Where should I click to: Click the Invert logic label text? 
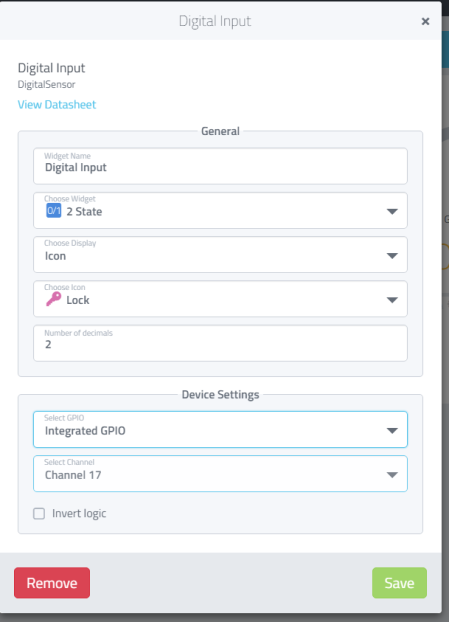tap(79, 514)
